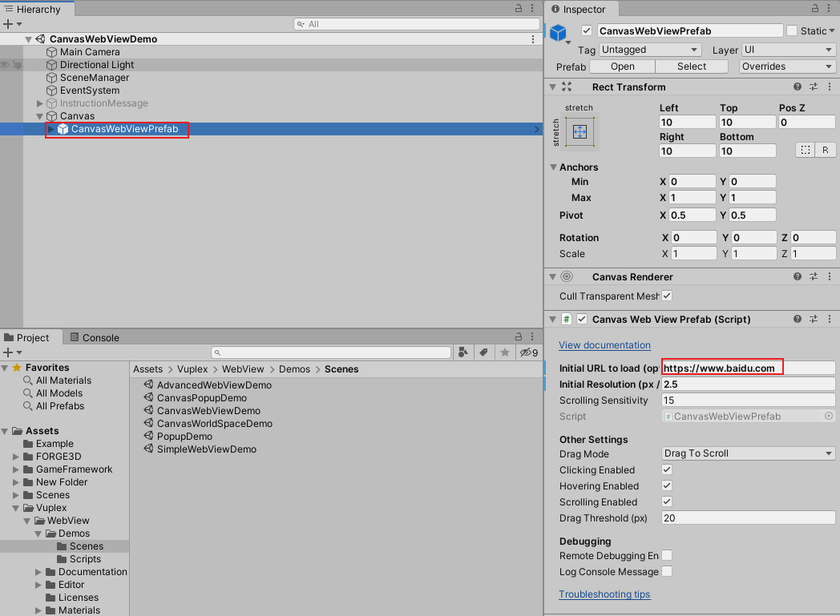Click the Hierarchy search field
The height and width of the screenshot is (616, 840).
416,24
